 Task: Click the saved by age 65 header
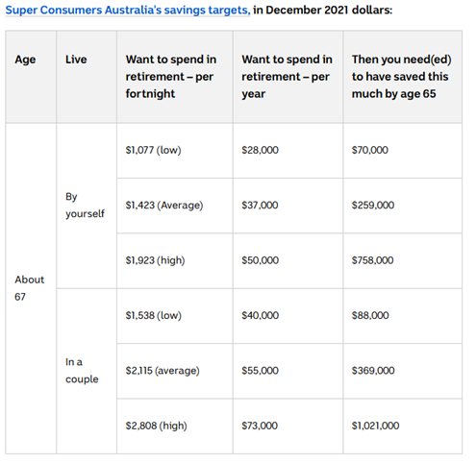[x=401, y=77]
